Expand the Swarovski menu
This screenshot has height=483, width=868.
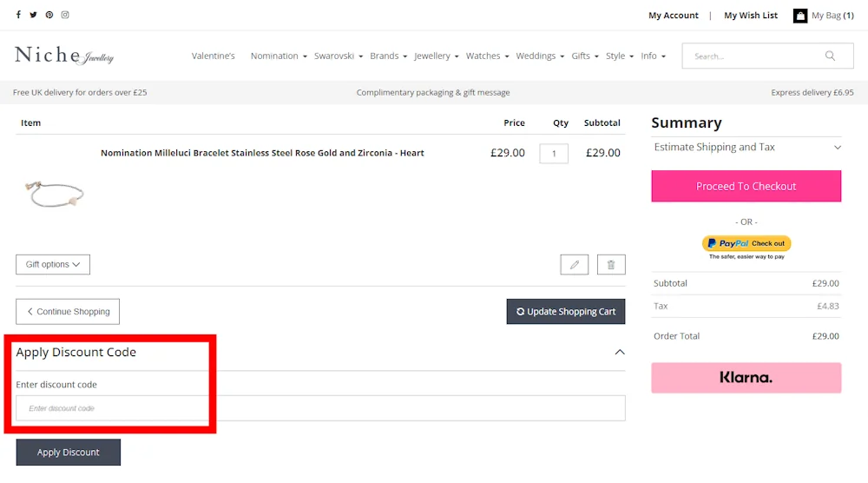339,56
